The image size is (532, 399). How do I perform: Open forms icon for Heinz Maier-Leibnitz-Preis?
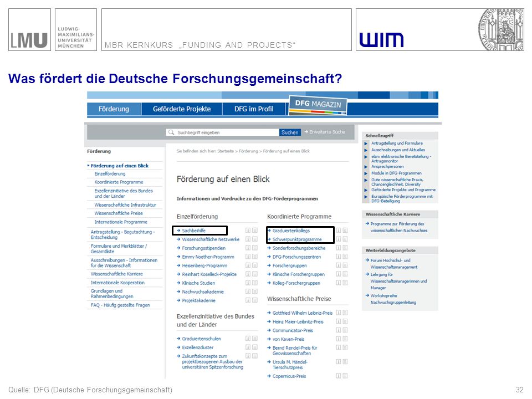[x=345, y=321]
